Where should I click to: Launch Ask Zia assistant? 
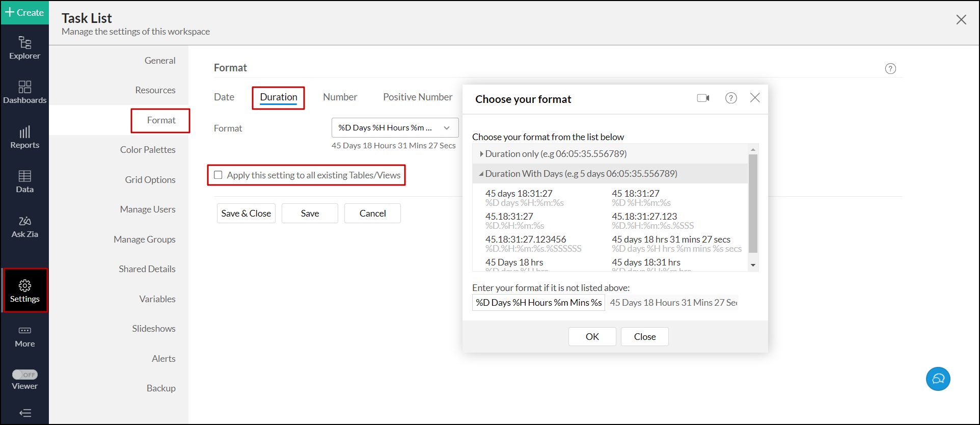[x=24, y=226]
